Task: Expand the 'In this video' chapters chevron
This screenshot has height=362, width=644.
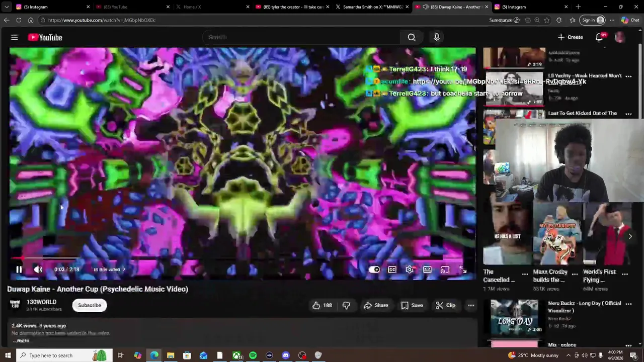Action: [x=124, y=269]
